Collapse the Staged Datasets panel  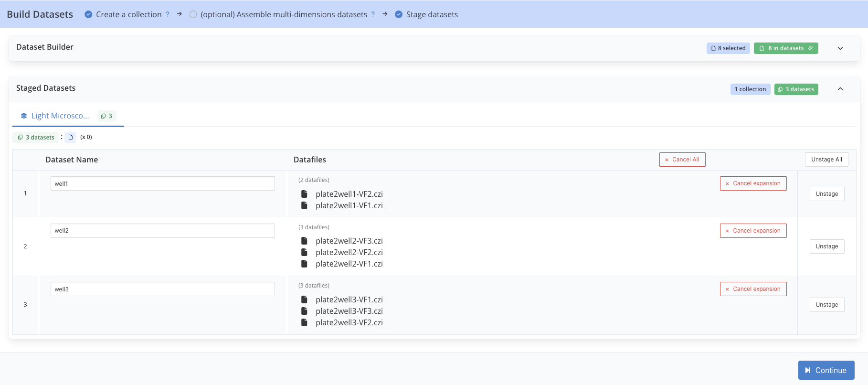(x=840, y=89)
